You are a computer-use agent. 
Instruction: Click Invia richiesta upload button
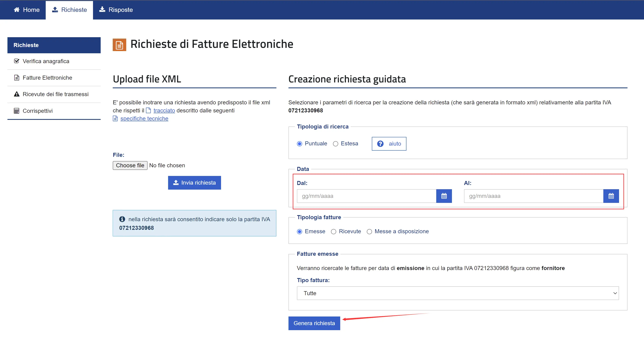coord(194,183)
